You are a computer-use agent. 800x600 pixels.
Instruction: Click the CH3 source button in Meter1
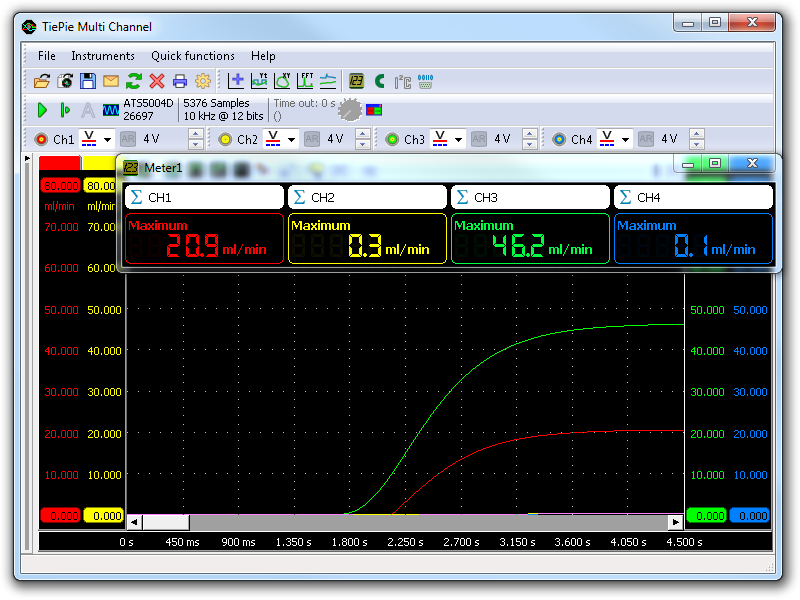pos(531,197)
